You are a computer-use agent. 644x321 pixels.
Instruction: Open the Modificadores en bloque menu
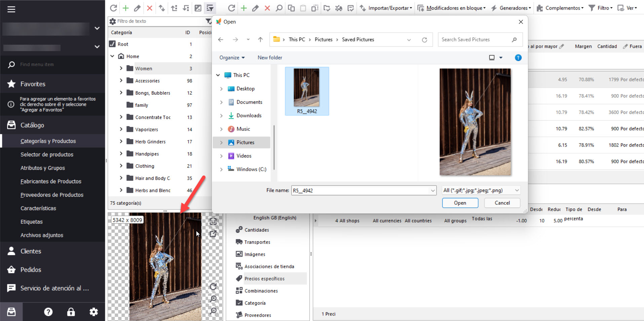tap(452, 8)
